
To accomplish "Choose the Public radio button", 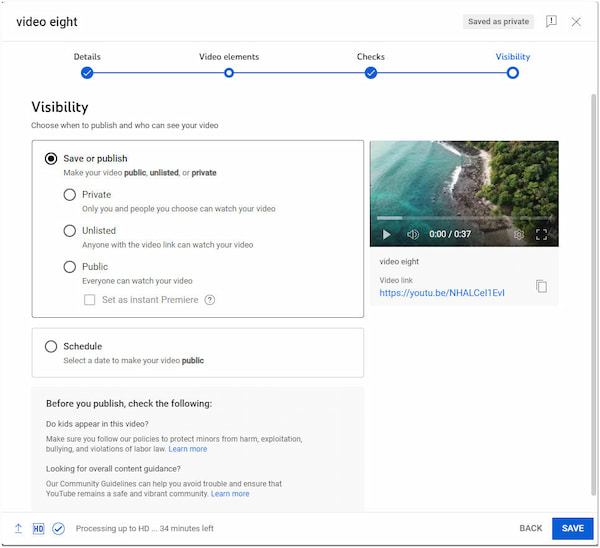I will point(70,267).
